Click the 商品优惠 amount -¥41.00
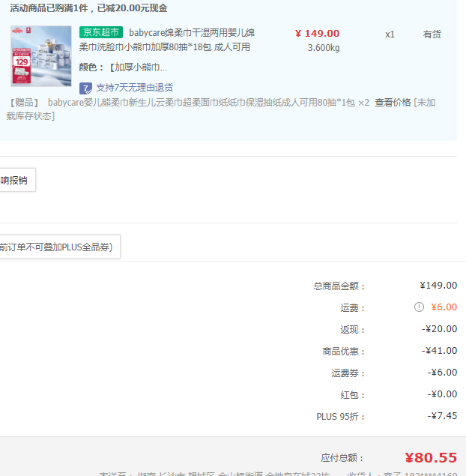The width and height of the screenshot is (466, 476). coord(439,351)
